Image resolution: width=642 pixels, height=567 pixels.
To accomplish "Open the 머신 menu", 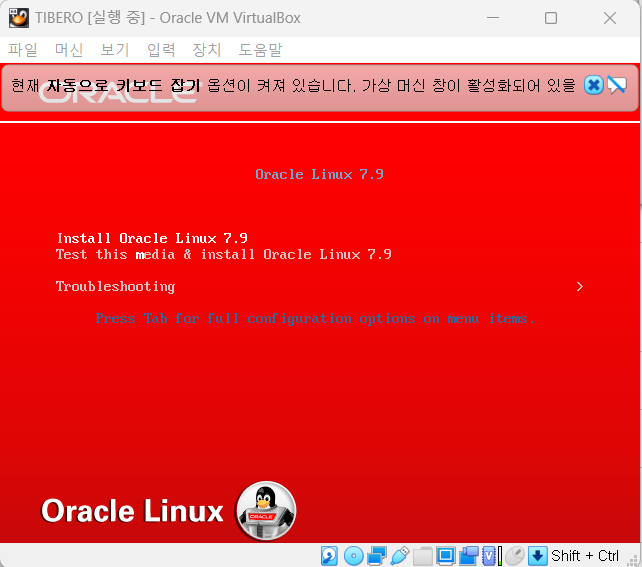I will pyautogui.click(x=69, y=50).
